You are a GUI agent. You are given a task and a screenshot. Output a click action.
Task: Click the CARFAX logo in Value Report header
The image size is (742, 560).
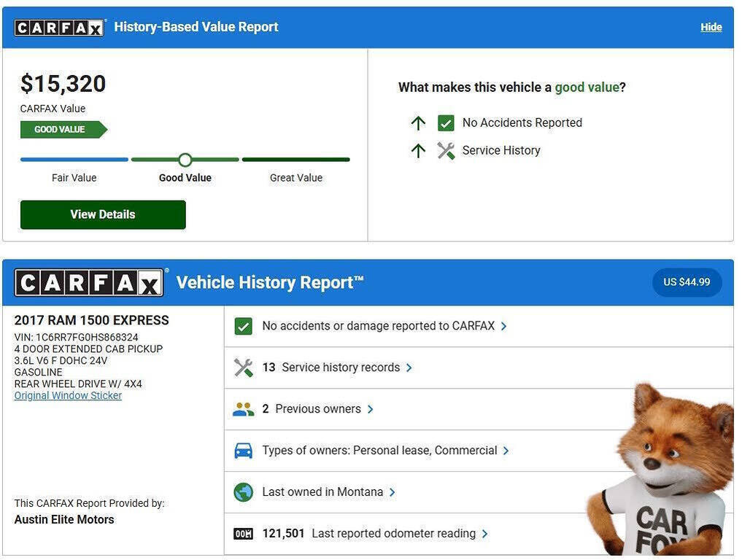click(59, 28)
